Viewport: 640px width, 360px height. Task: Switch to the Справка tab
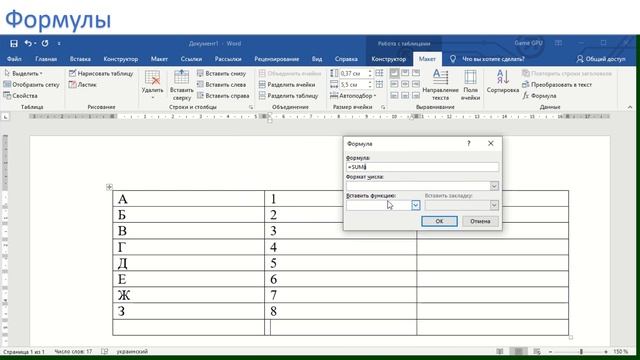346,59
